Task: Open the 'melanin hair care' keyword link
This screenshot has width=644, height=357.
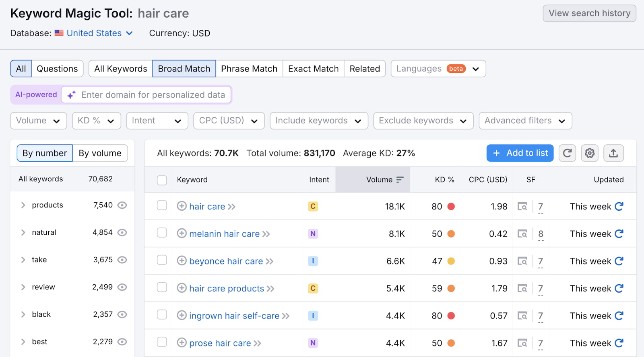Action: [225, 234]
